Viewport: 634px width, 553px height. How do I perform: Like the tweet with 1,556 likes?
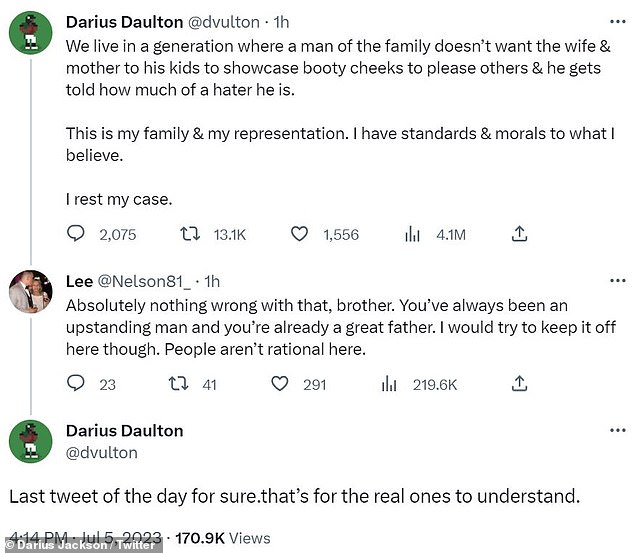pyautogui.click(x=299, y=234)
